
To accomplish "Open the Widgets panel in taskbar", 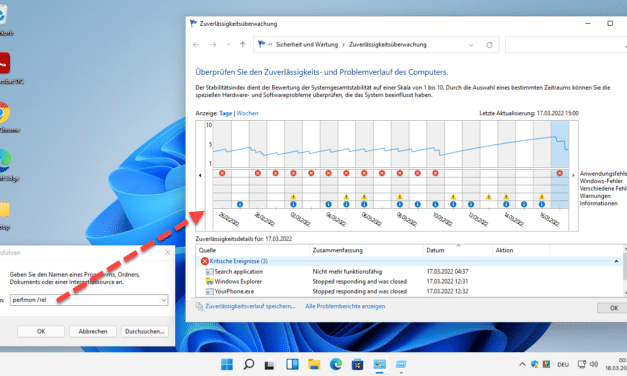I will (292, 364).
